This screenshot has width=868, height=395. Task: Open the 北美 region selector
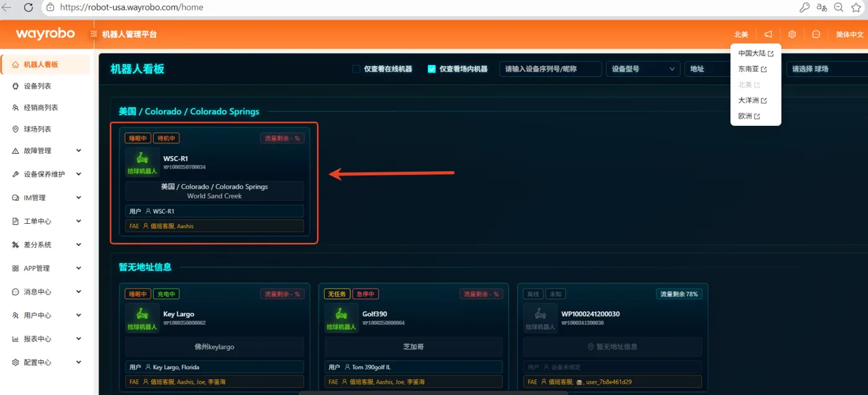click(x=741, y=34)
